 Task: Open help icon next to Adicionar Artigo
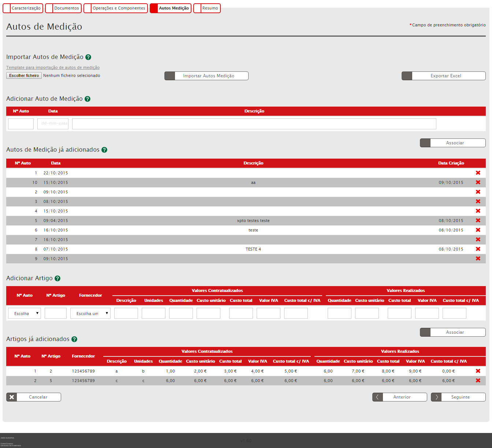(x=57, y=278)
